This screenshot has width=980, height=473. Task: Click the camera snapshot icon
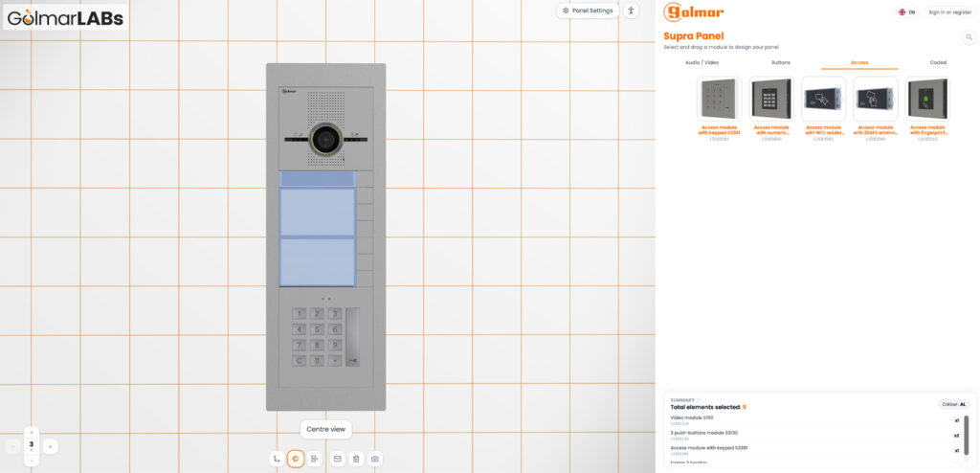(374, 460)
